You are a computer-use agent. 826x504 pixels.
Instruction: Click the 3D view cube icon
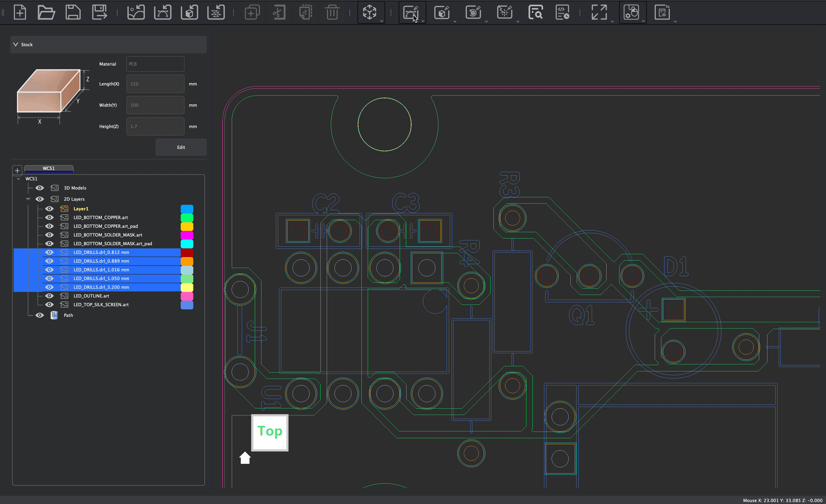pyautogui.click(x=369, y=12)
